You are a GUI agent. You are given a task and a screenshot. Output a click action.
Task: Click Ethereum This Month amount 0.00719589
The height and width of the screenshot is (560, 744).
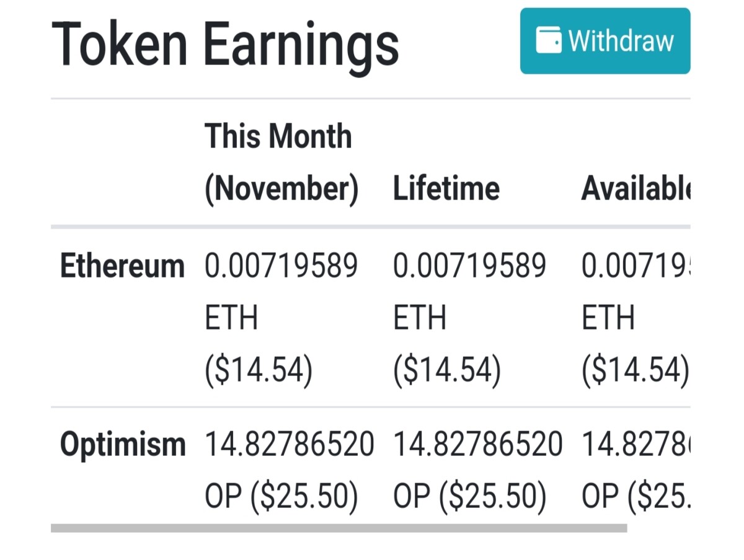pyautogui.click(x=281, y=266)
